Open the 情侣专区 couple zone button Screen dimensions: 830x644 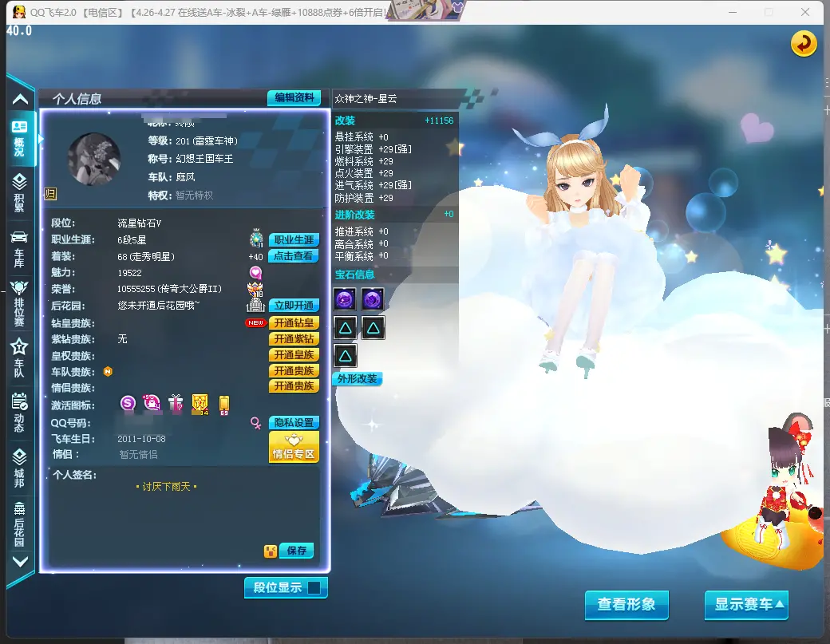[x=294, y=447]
